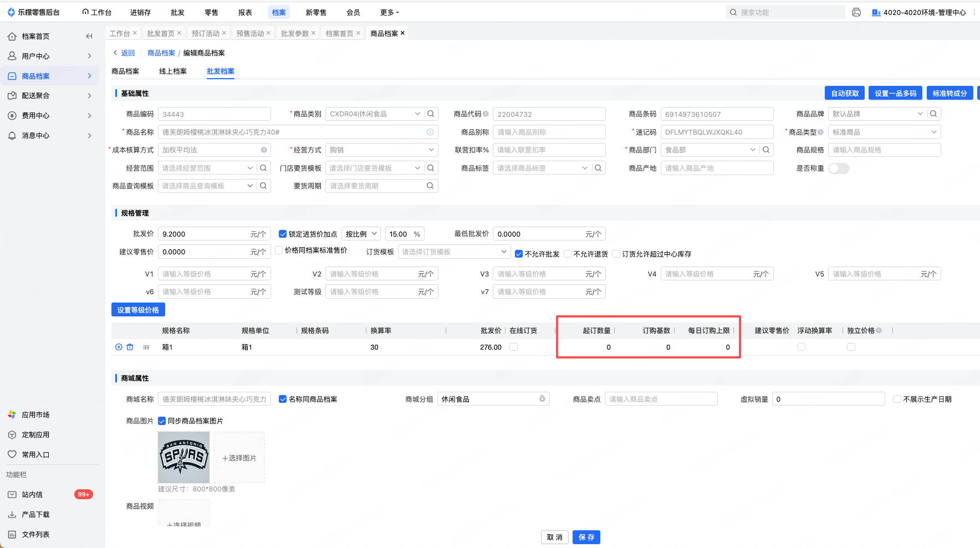Open the 经营方式 dropdown
Screen dimensions: 980x548
tap(382, 150)
